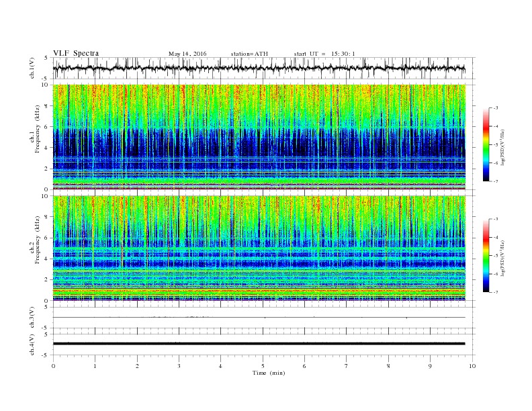
Task: Click the "4" kHz tick on ch.2 frequency axis
Action: 46,259
